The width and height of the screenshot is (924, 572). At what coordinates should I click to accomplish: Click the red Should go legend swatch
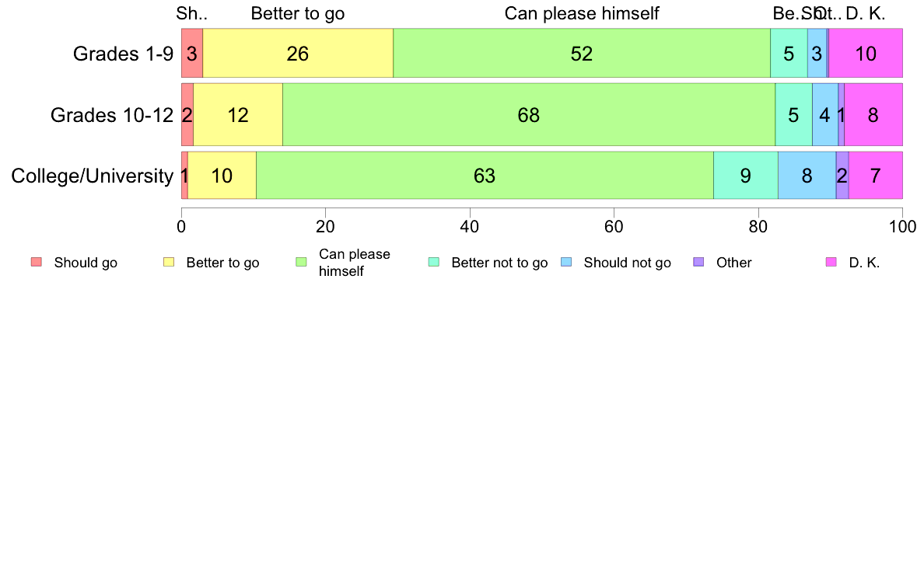point(37,262)
